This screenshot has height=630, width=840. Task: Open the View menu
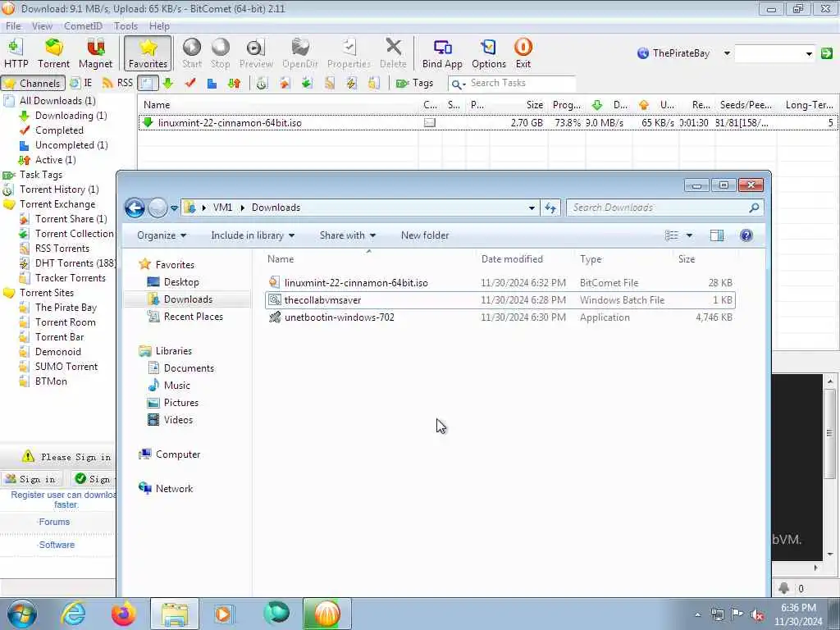(x=42, y=25)
